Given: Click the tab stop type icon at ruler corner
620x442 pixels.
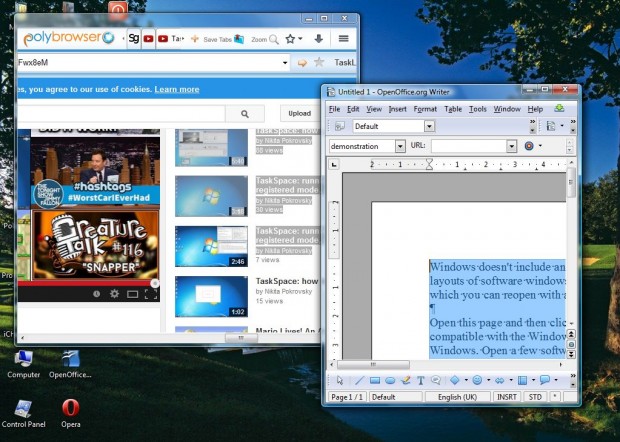Looking at the screenshot, I should (334, 164).
